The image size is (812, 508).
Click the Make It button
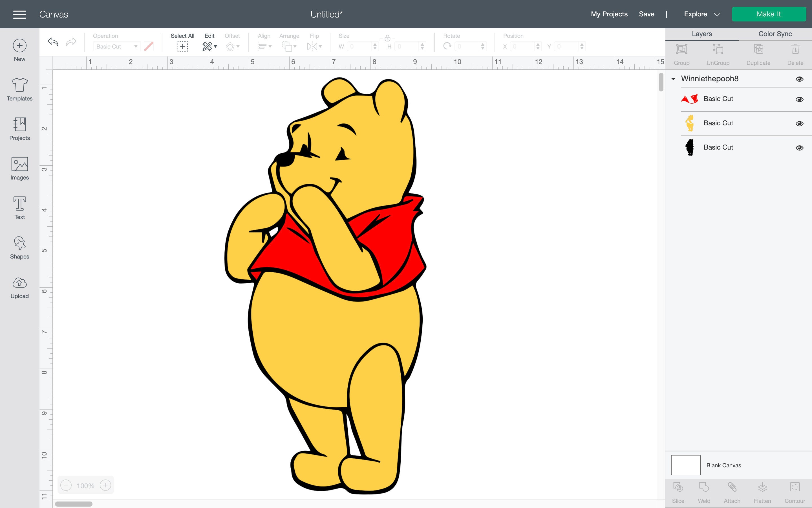[769, 14]
